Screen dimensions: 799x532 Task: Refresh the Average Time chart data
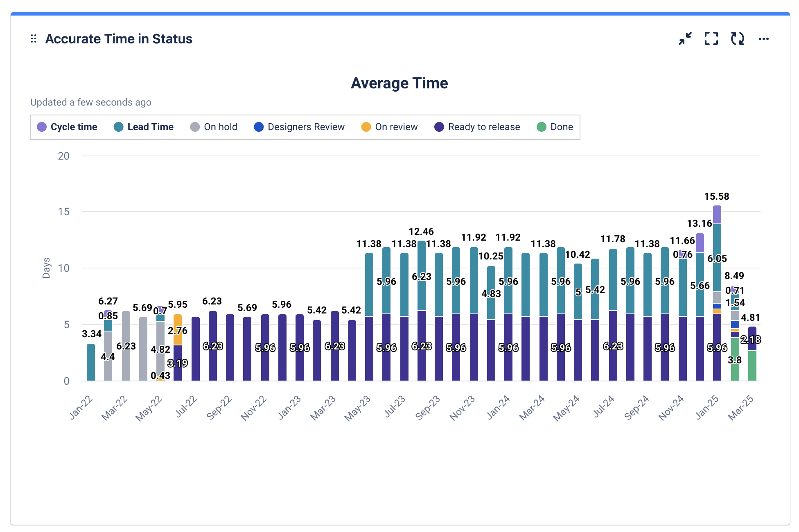[x=738, y=39]
